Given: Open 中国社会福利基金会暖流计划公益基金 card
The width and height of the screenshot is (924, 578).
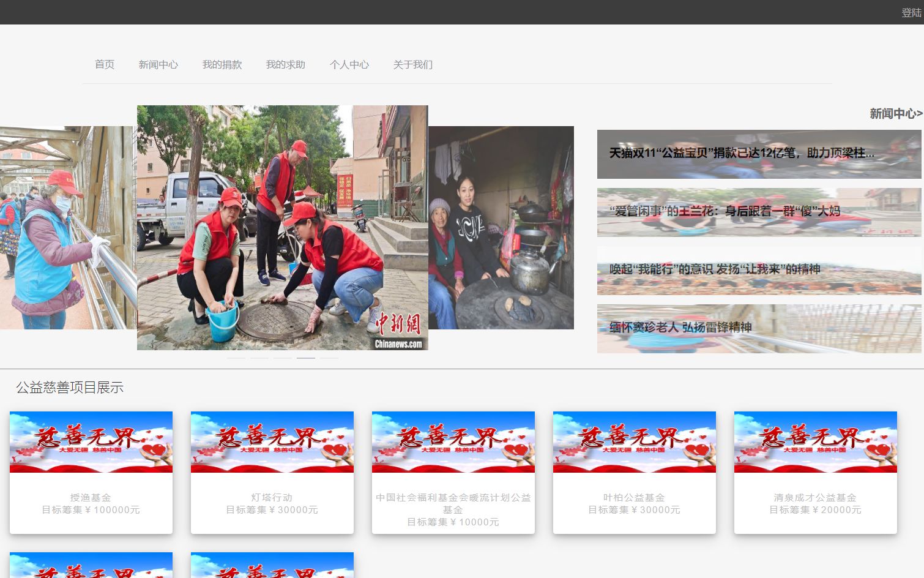Looking at the screenshot, I should (453, 473).
